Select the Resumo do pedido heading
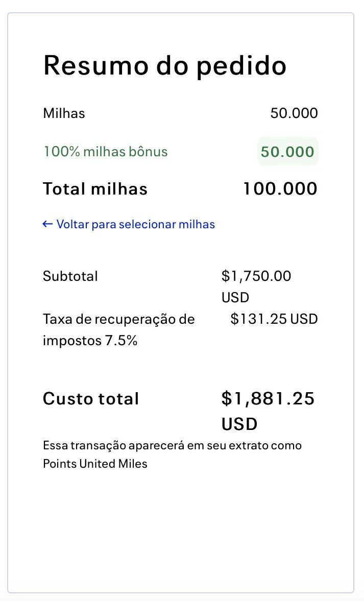The width and height of the screenshot is (364, 601). (164, 66)
